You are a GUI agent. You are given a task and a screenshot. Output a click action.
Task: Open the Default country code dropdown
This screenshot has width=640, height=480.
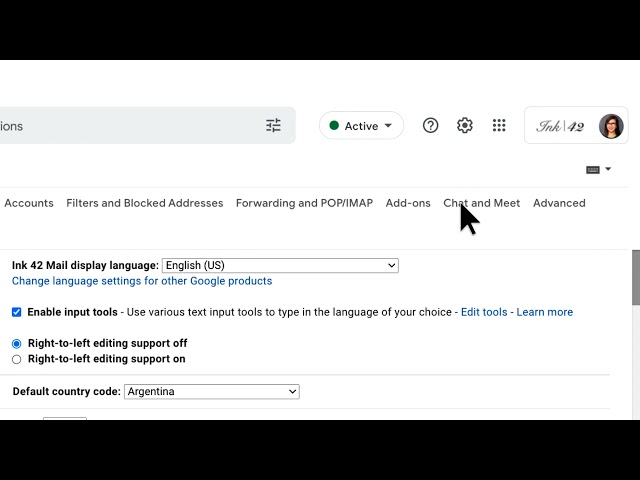pyautogui.click(x=211, y=392)
